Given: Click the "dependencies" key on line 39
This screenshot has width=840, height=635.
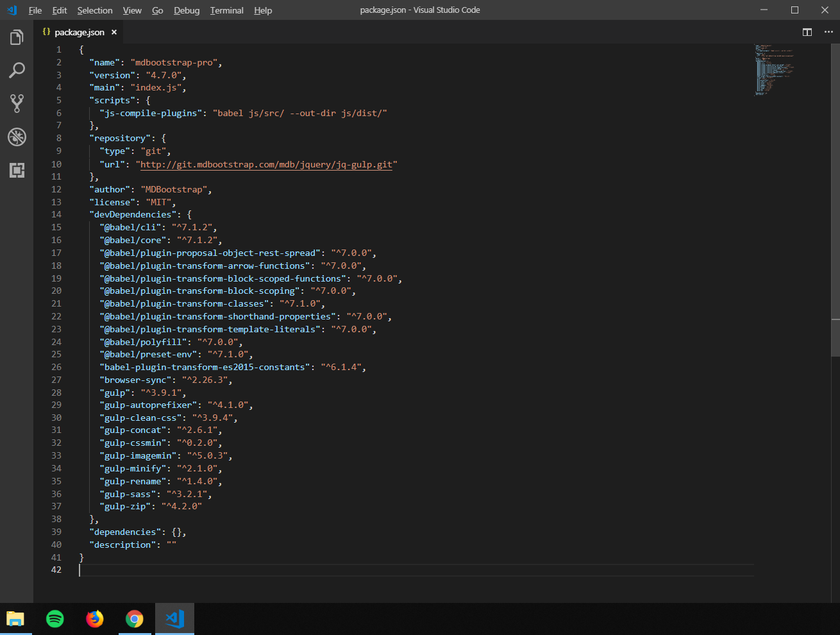Looking at the screenshot, I should (125, 532).
